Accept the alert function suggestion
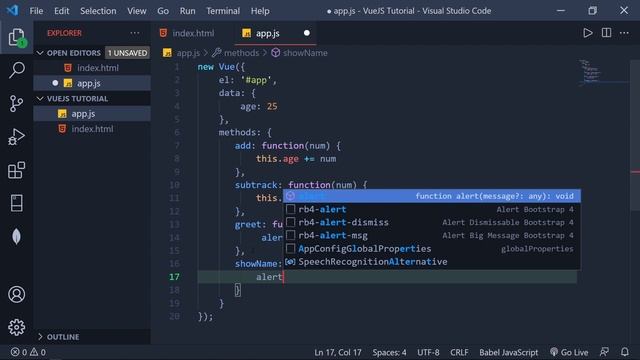 pos(432,196)
